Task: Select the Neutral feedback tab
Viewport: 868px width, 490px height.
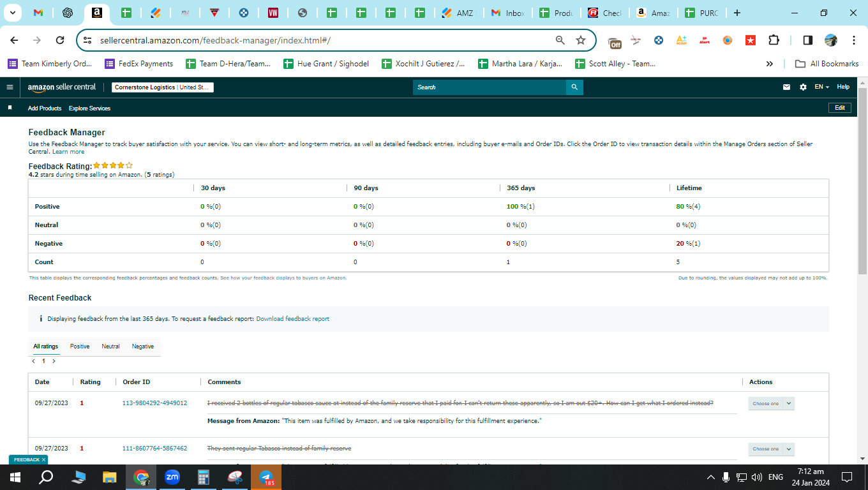Action: (x=110, y=346)
